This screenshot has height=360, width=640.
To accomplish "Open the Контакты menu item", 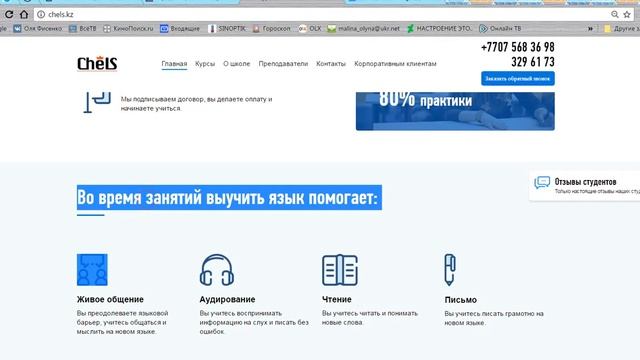I will pyautogui.click(x=331, y=64).
